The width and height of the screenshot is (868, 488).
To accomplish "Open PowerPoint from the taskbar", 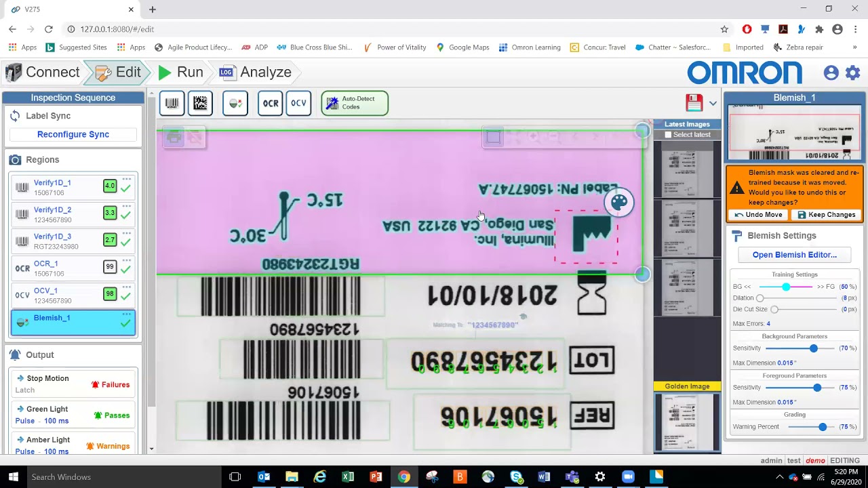I will (376, 477).
